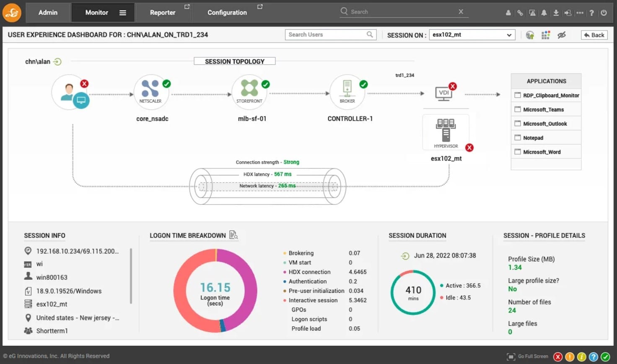Open the Microsoft_Word application

coord(546,152)
